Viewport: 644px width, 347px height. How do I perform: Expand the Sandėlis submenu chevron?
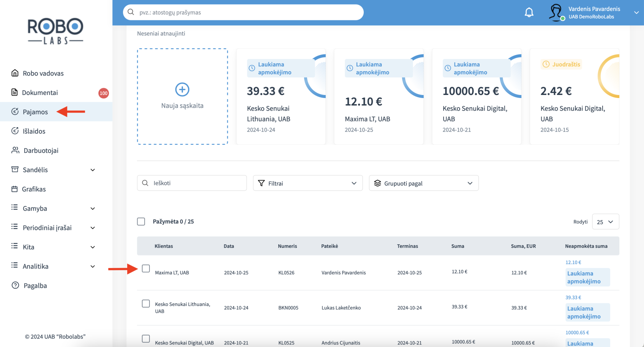(x=93, y=170)
